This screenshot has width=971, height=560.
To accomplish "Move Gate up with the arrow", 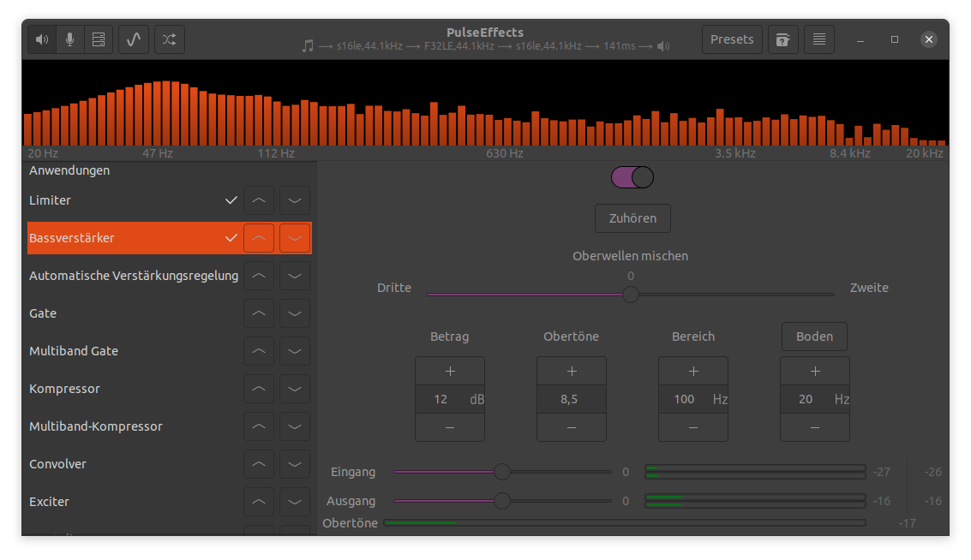I will 259,313.
